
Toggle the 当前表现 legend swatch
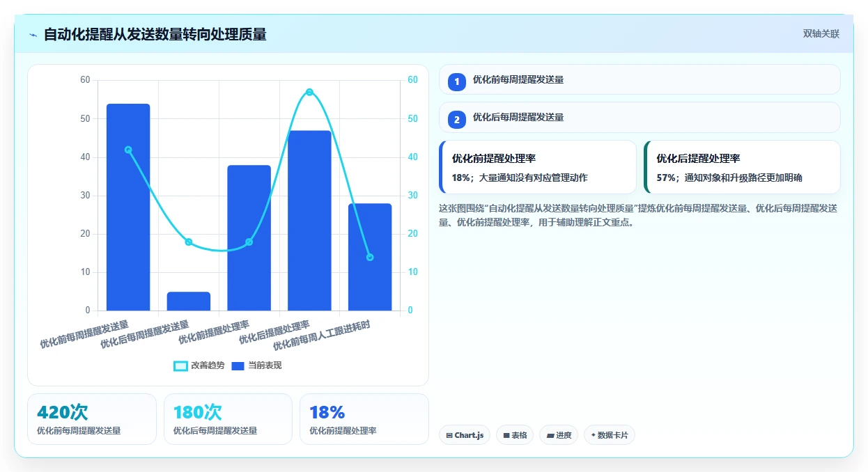coord(238,365)
